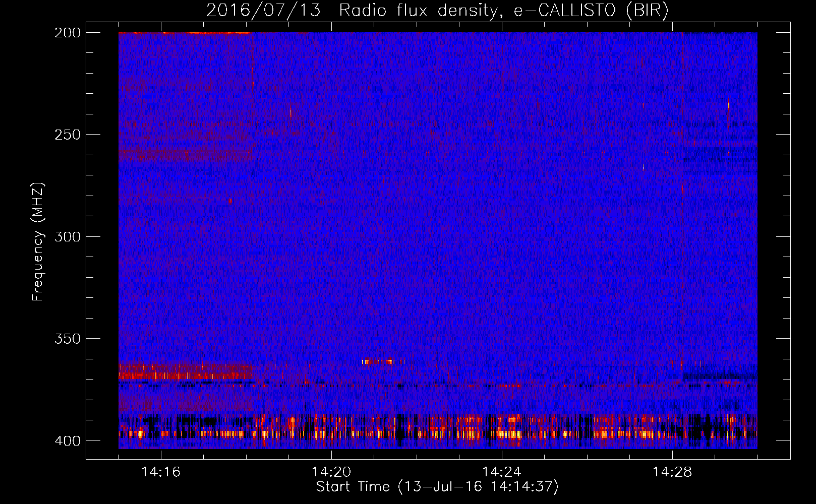
Task: Click the 14:16 time tick label
Action: pyautogui.click(x=161, y=472)
